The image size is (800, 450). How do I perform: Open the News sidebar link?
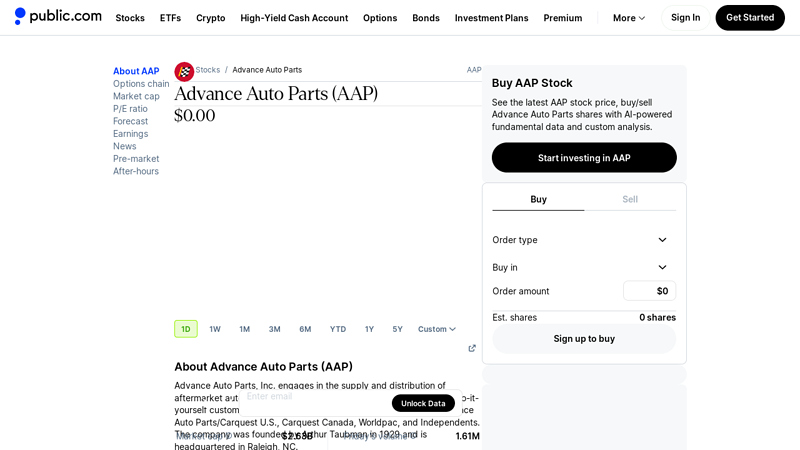(x=124, y=146)
